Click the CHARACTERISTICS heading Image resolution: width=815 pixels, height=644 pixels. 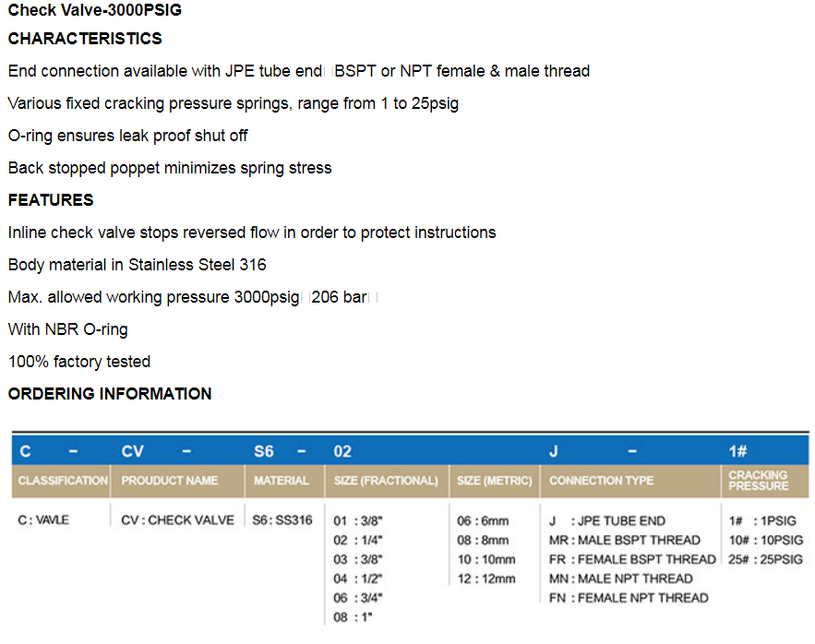(x=85, y=39)
